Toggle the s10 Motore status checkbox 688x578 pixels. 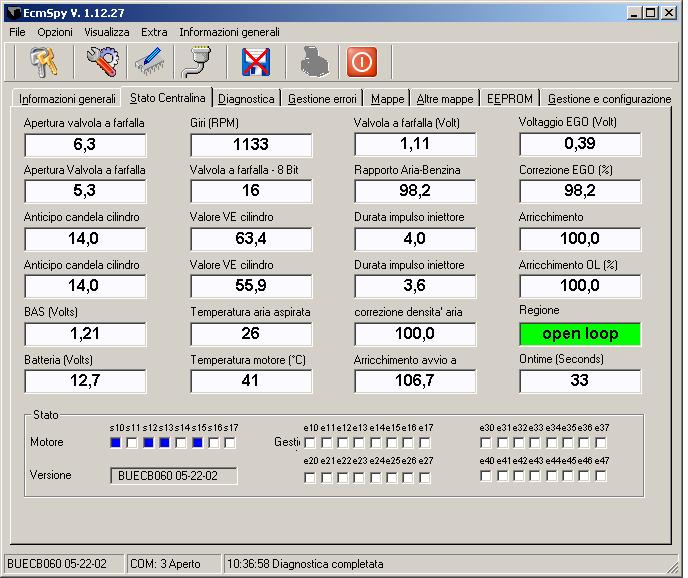click(x=116, y=442)
